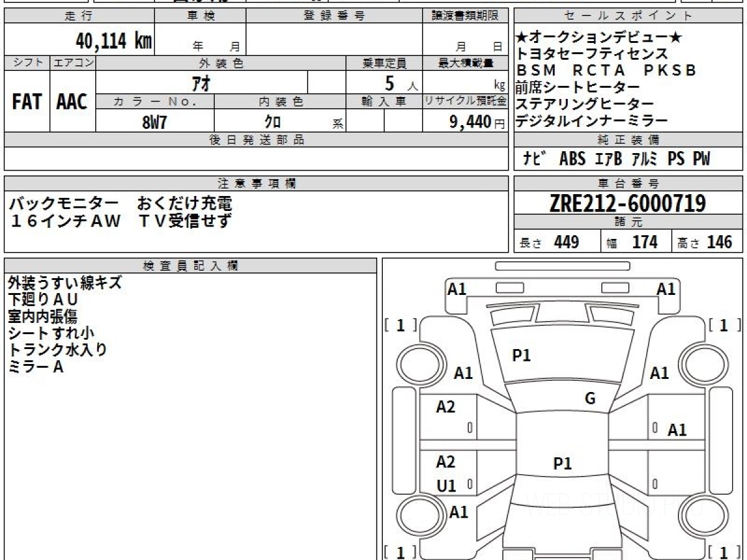Click the BSM RCTA PKSB line
Image resolution: width=747 pixels, height=560 pixels.
[x=606, y=70]
